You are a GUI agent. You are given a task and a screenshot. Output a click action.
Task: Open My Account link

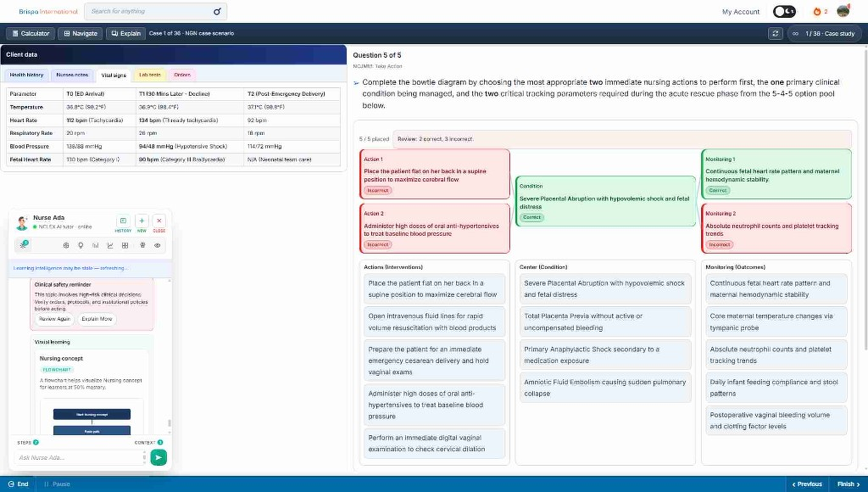coord(740,12)
